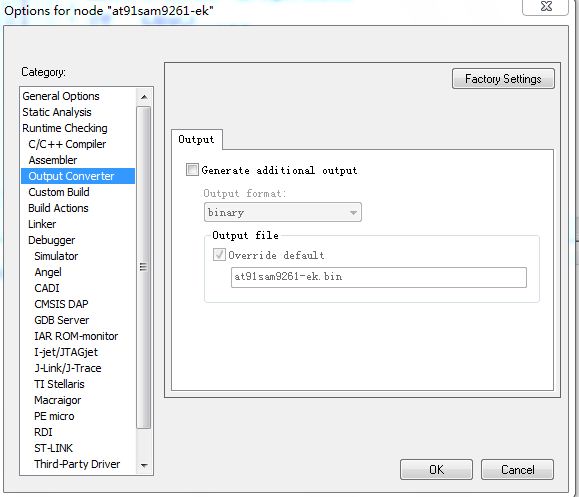Click the category list scrollbar thumb
Screen dimensions: 579x497
pos(144,267)
